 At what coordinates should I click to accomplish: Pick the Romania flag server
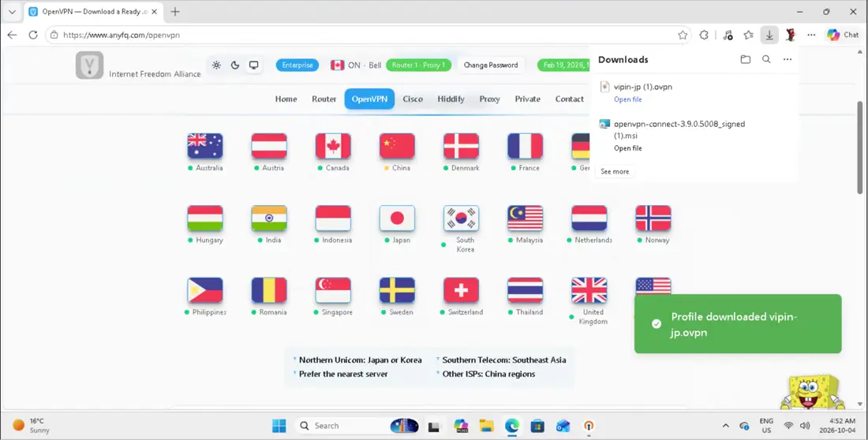click(x=269, y=290)
